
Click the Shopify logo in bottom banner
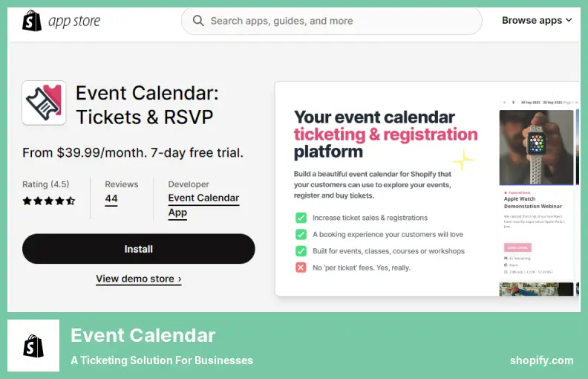(x=33, y=346)
